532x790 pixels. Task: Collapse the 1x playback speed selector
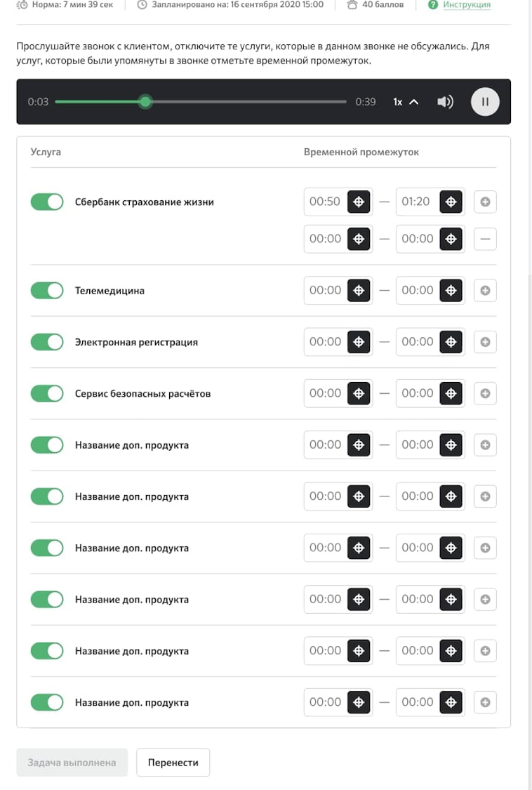[x=413, y=101]
